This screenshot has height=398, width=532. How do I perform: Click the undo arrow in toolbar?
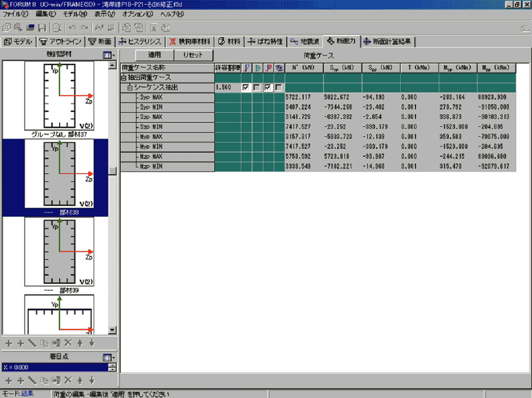[72, 28]
